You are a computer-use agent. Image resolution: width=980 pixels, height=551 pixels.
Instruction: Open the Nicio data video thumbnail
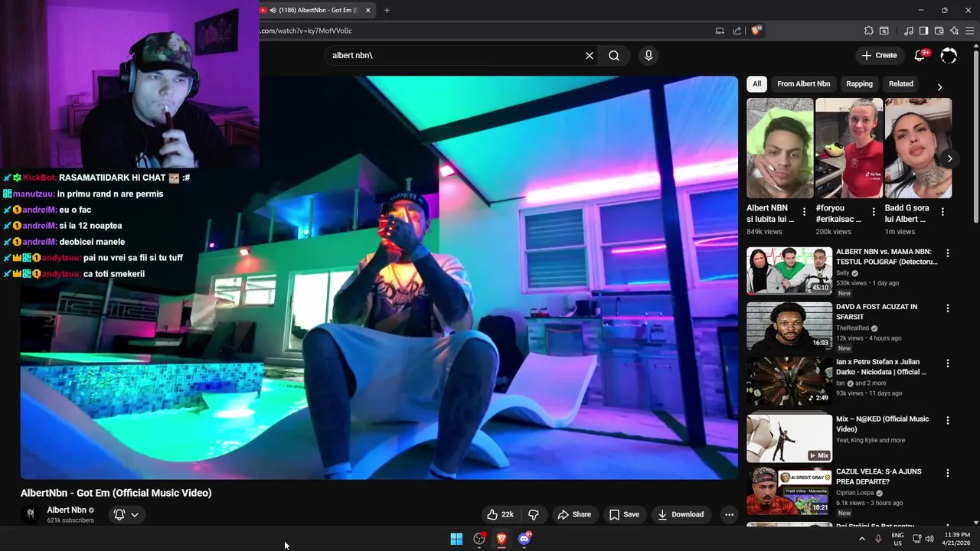[x=789, y=381]
